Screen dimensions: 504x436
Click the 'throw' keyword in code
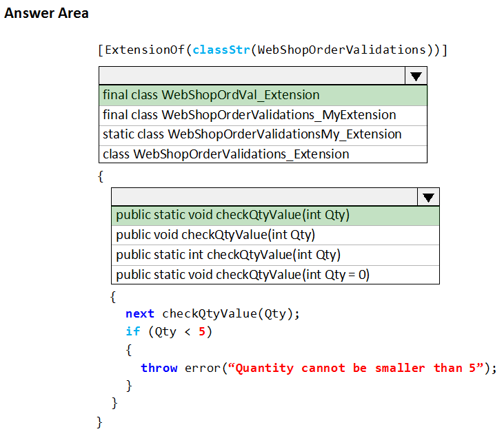(159, 368)
